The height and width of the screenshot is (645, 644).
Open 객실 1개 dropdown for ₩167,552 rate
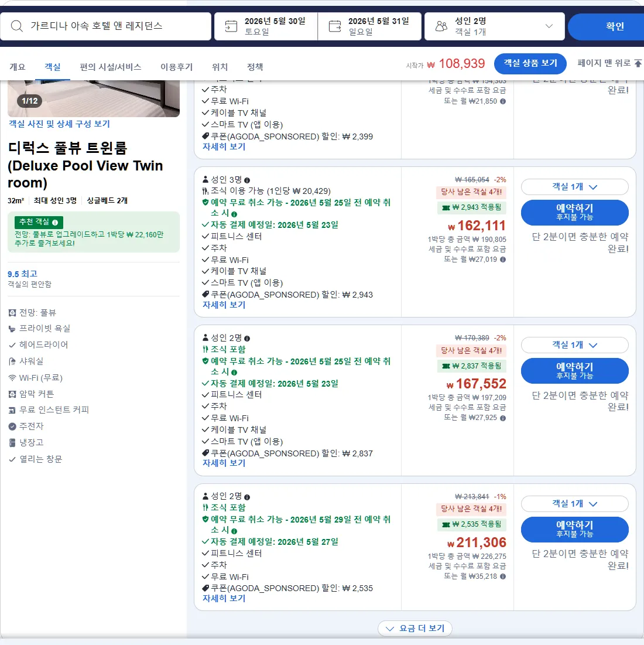click(574, 345)
